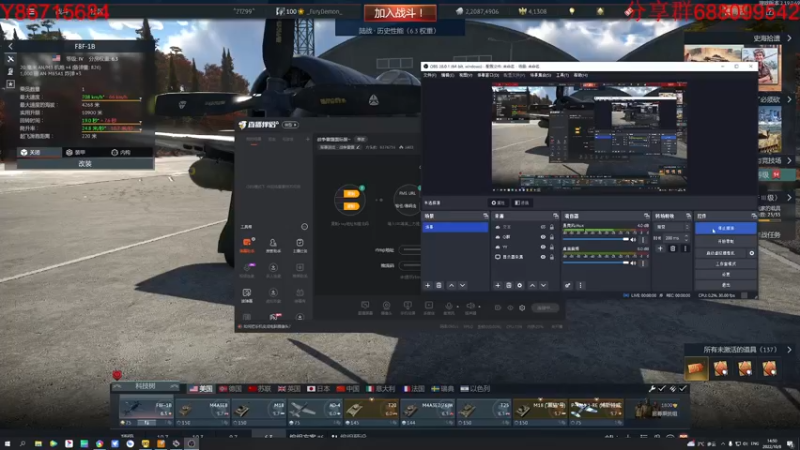Click the 启动虚拟摄像机 virtual camera button in OBS
800x450 pixels.
[x=720, y=253]
